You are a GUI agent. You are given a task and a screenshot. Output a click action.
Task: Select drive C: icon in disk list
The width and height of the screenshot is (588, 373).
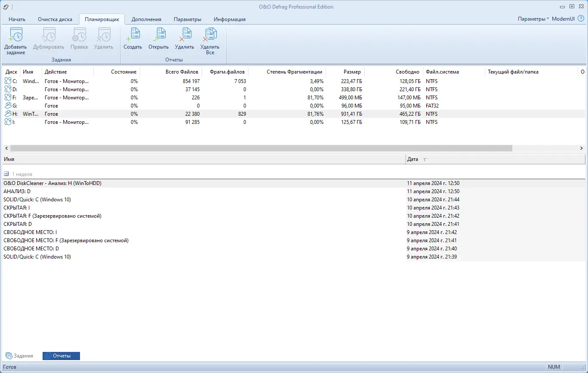(x=8, y=81)
